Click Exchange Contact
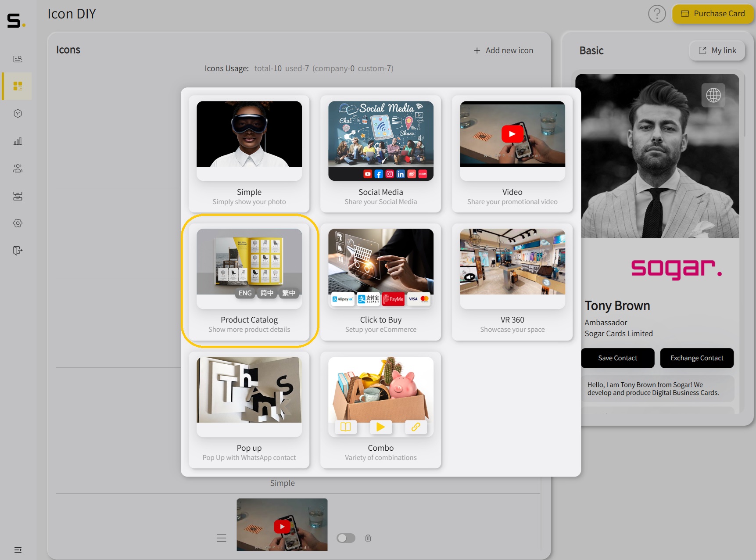Viewport: 756px width, 560px height. pos(697,358)
